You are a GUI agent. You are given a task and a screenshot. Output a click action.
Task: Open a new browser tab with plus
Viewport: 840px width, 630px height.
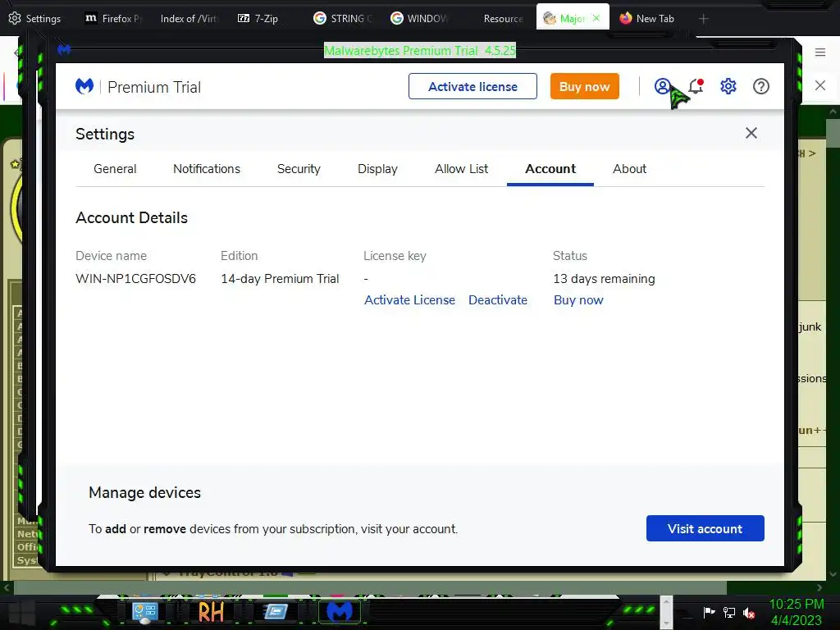pos(703,19)
